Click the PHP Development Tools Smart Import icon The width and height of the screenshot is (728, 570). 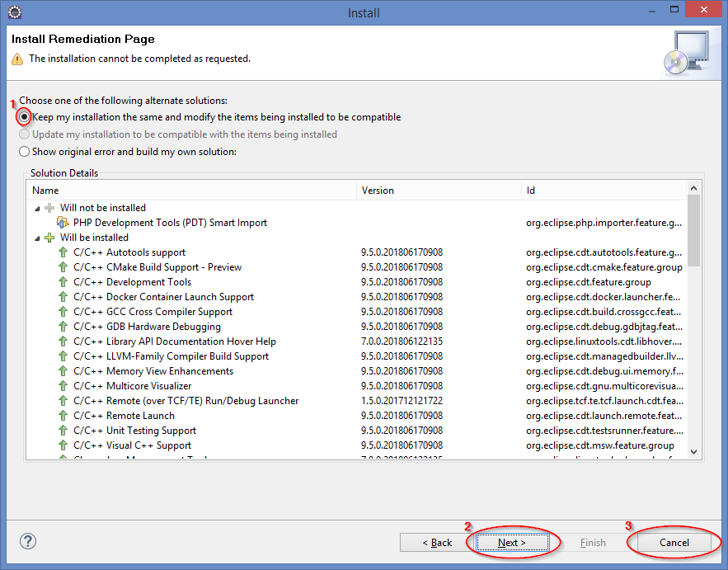pos(63,223)
